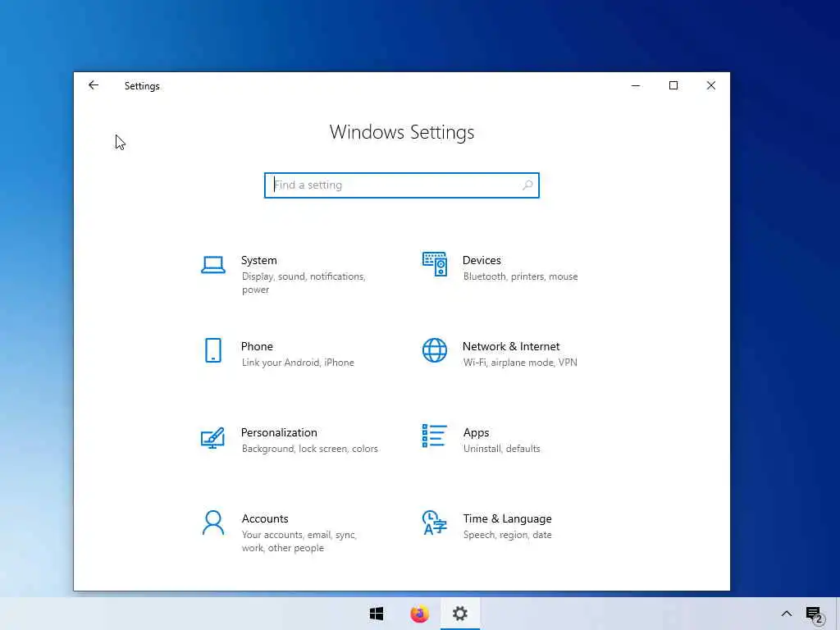840x630 pixels.
Task: Click 'Your accounts, email, sync' text
Action: [299, 535]
